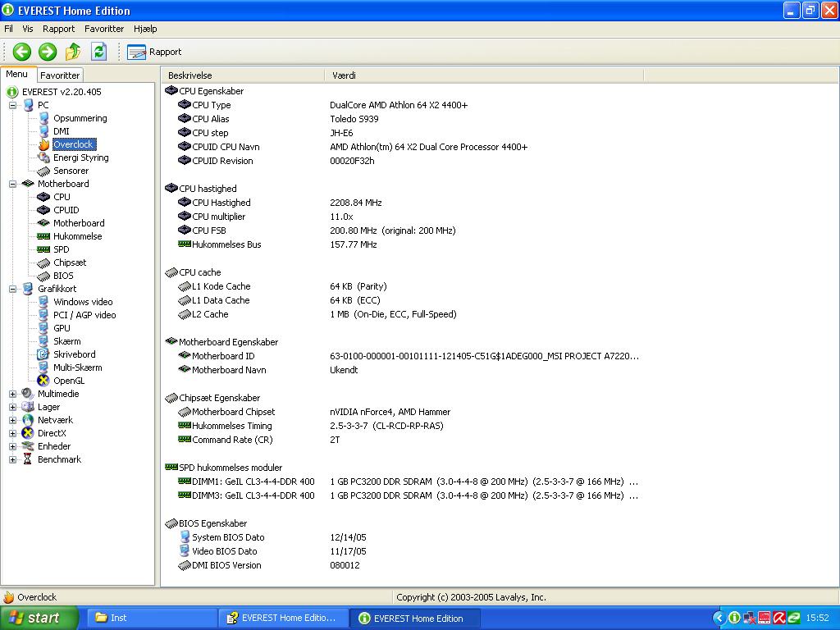Expand the Netværk tree branch

click(x=12, y=420)
